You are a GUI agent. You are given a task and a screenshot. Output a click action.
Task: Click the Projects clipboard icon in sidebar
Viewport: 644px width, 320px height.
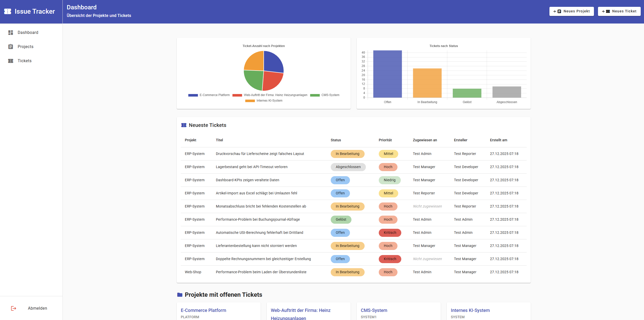pyautogui.click(x=11, y=47)
